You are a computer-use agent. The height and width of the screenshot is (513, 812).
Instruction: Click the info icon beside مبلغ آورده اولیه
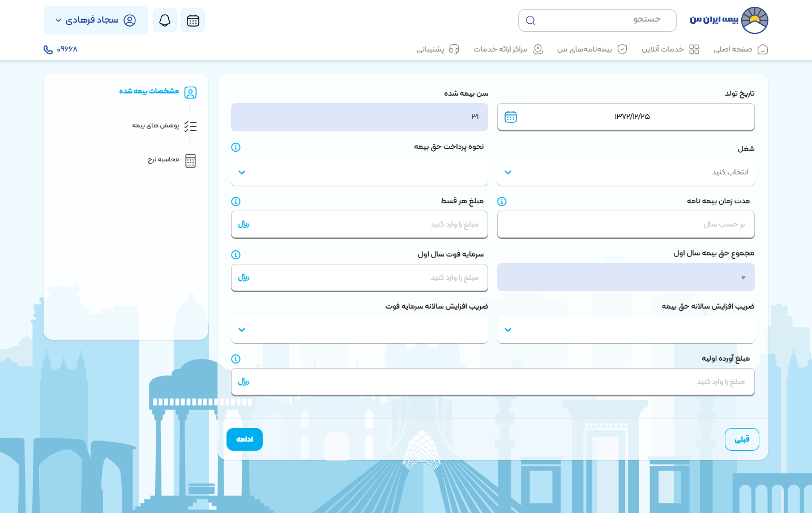point(236,358)
